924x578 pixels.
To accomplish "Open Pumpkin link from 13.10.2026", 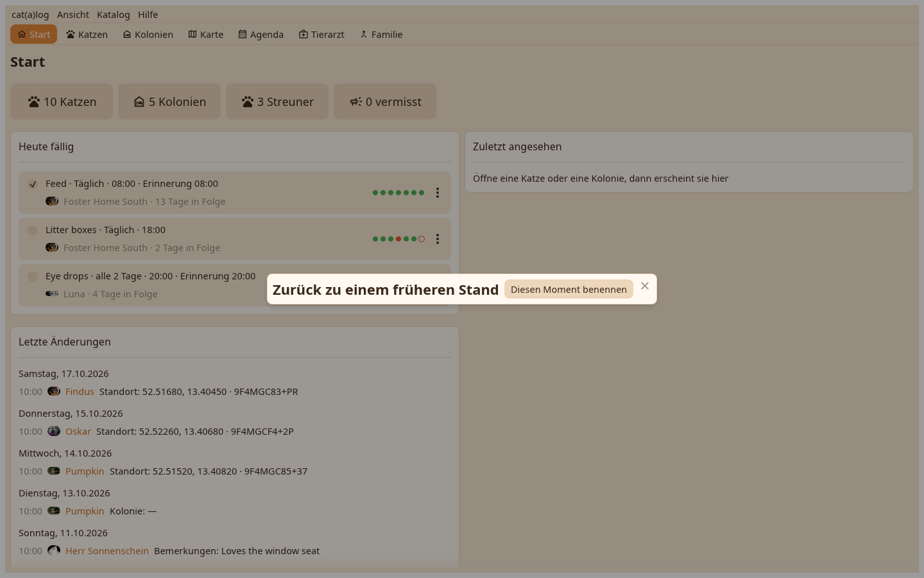I will [85, 511].
